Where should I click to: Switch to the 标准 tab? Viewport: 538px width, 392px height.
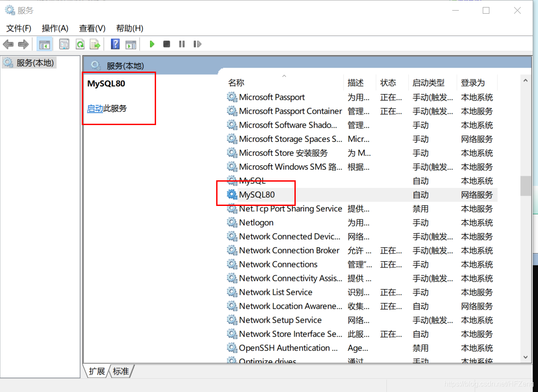[x=121, y=371]
